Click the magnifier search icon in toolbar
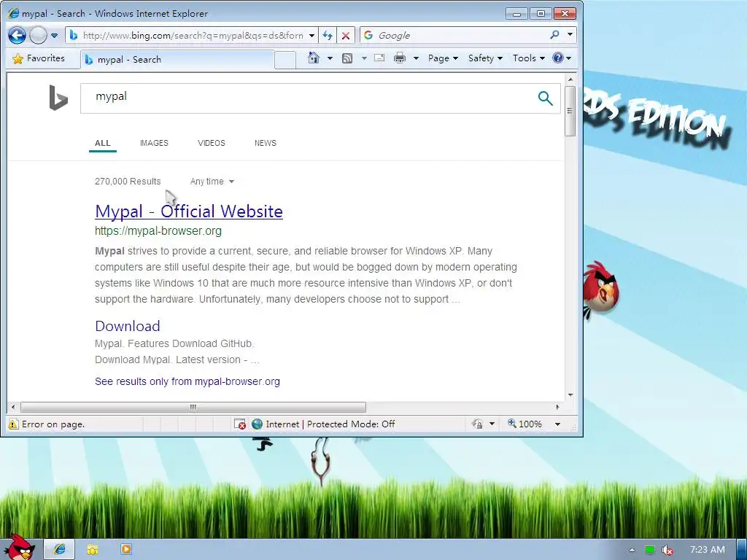Screen dimensions: 747x560 554,35
